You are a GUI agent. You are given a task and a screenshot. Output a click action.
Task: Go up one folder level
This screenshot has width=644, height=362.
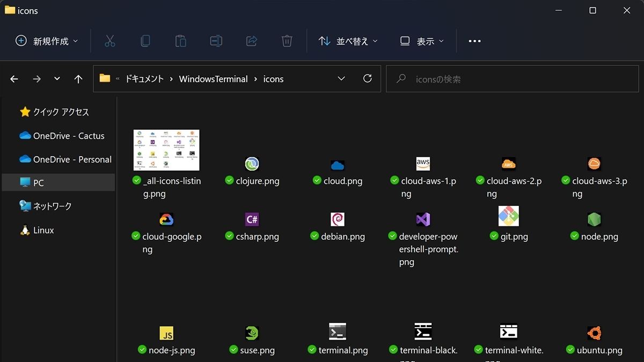(x=78, y=79)
